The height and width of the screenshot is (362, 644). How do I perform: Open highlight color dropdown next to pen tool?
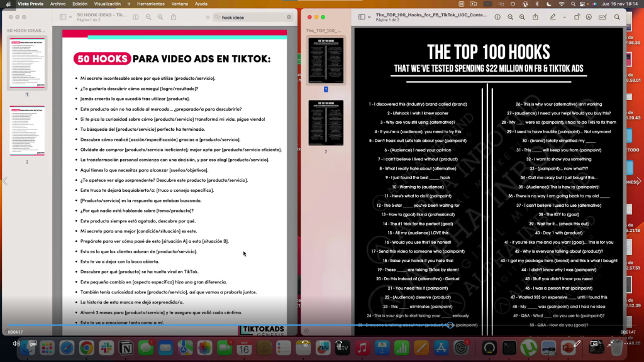(x=564, y=17)
